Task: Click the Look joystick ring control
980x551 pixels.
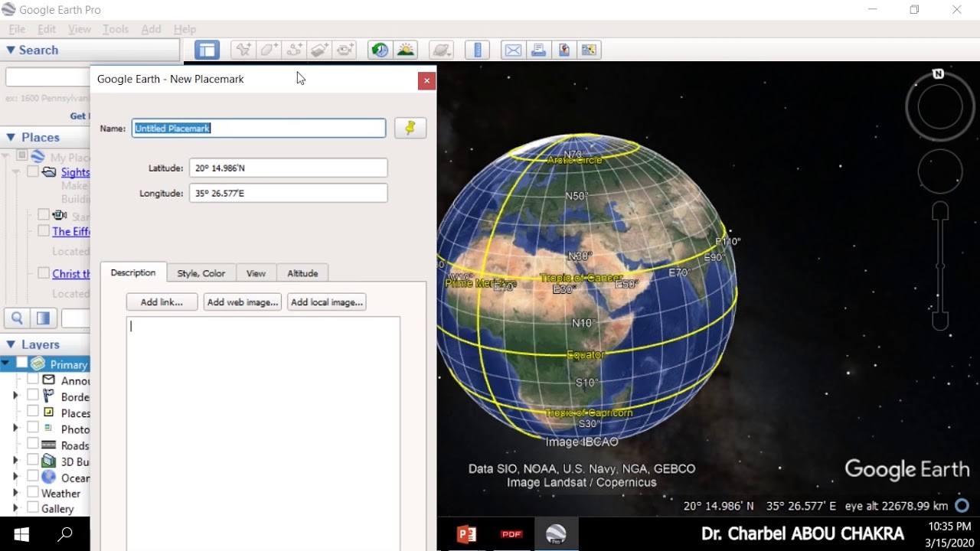Action: [x=940, y=107]
